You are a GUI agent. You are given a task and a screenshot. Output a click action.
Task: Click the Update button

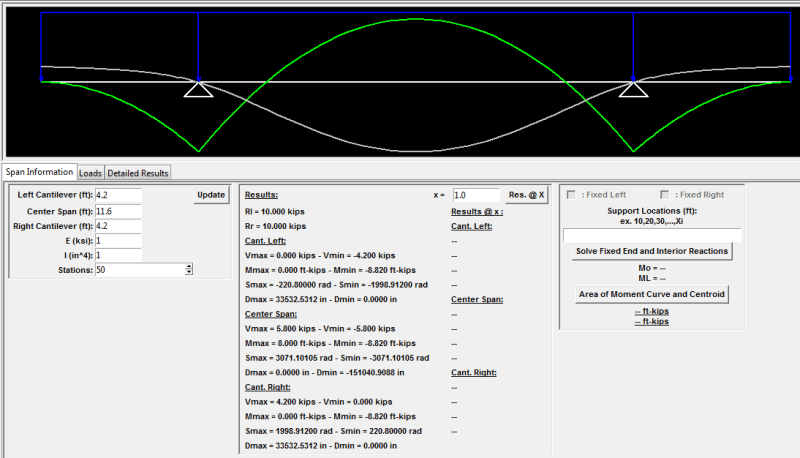pyautogui.click(x=211, y=195)
